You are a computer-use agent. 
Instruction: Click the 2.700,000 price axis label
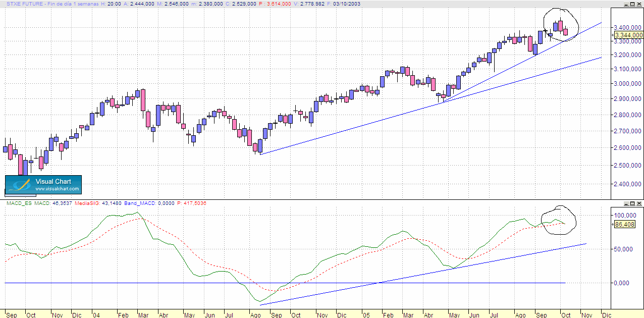(627, 131)
